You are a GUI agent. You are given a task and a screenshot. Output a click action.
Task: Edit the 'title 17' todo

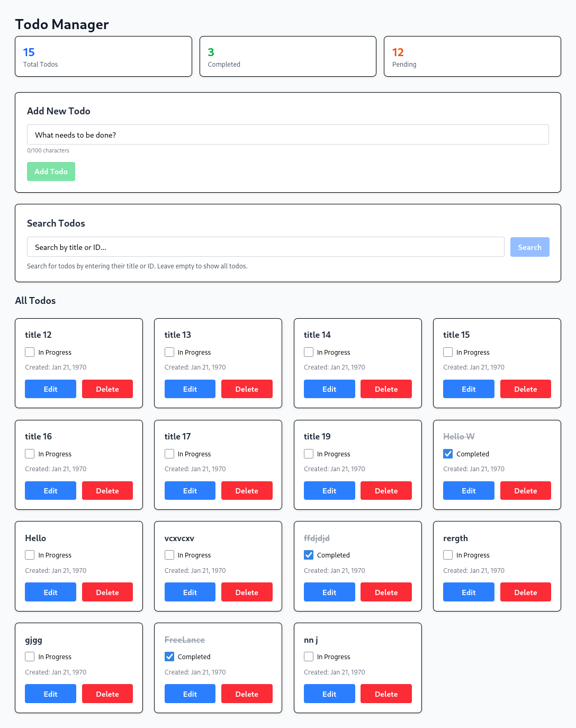click(x=190, y=491)
